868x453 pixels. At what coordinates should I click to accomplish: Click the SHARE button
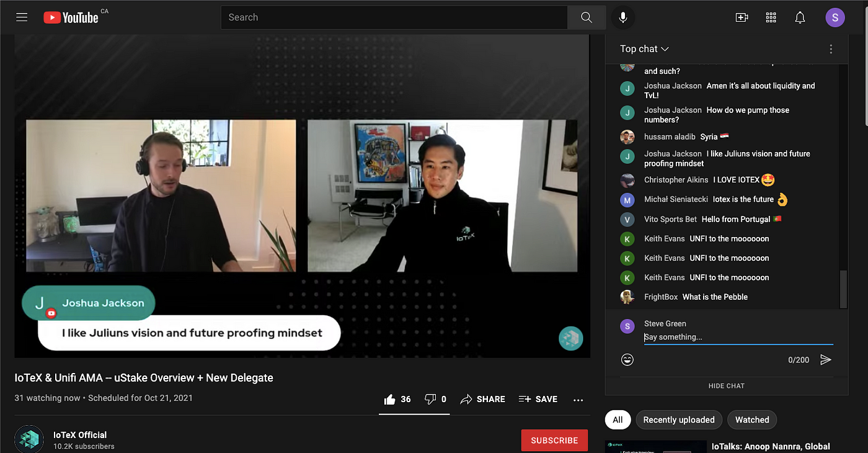click(x=482, y=399)
